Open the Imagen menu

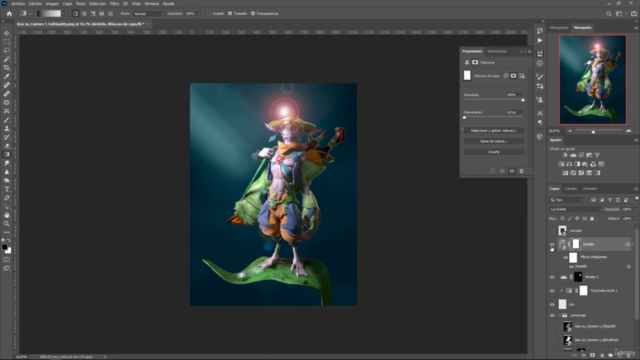coord(52,3)
